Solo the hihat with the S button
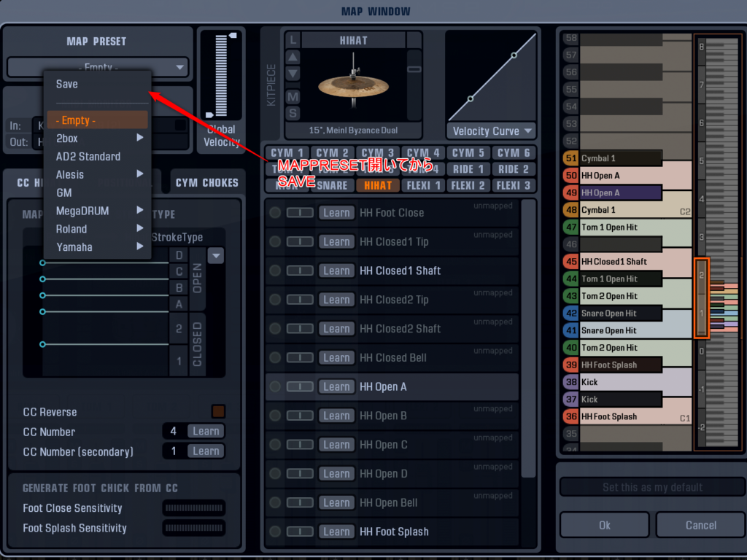This screenshot has height=560, width=747. click(x=293, y=113)
